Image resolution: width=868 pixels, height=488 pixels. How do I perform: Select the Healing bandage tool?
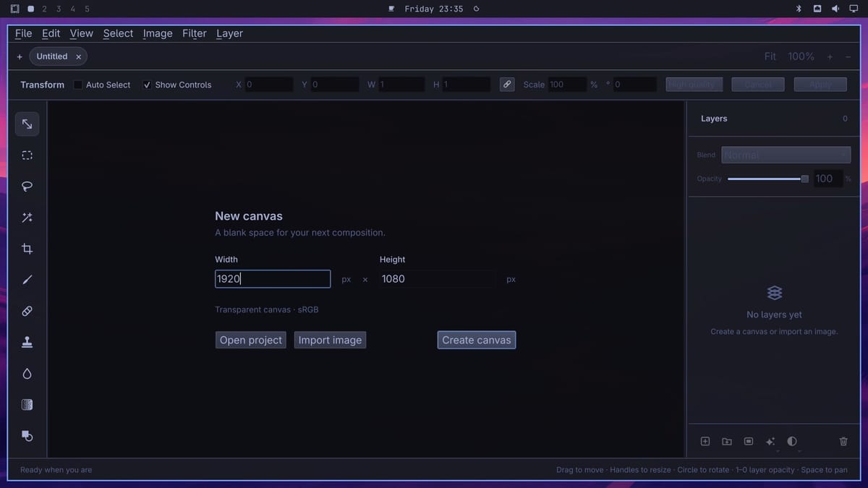click(x=27, y=311)
